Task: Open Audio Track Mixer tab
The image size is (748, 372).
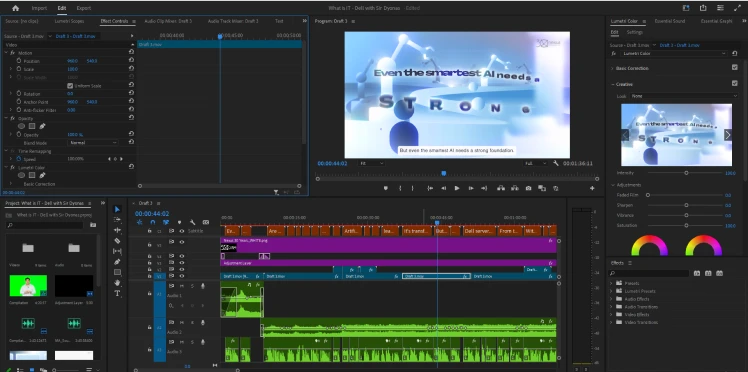Action: click(233, 21)
